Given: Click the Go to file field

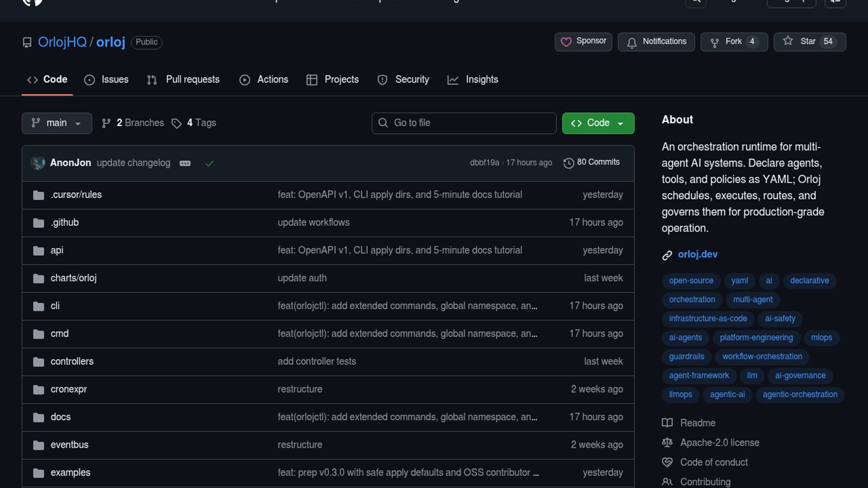Looking at the screenshot, I should pos(463,123).
